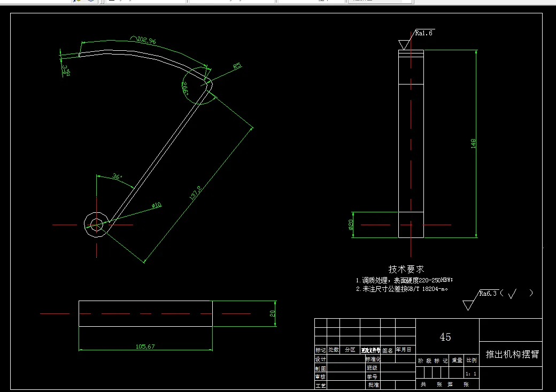
Task: Click the 1:1 scale value
Action: coord(471,374)
